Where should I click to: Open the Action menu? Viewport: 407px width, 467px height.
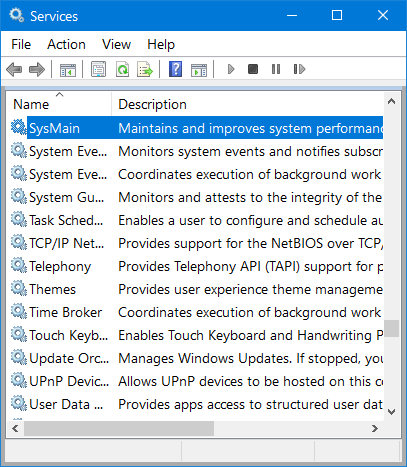[66, 44]
